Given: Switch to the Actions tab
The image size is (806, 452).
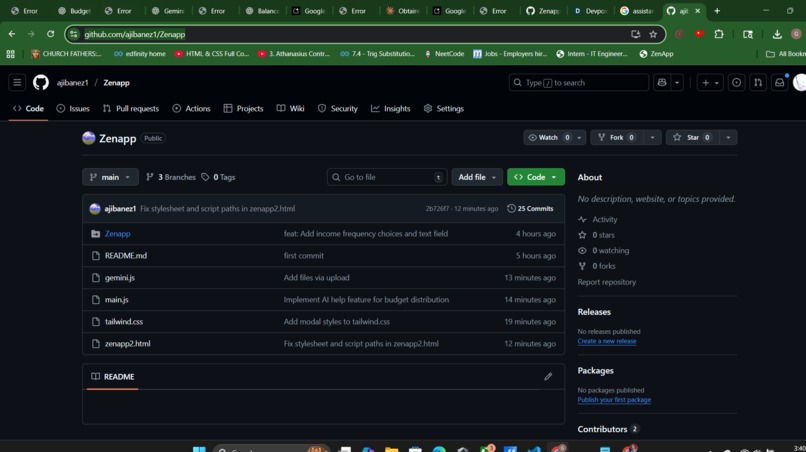Looking at the screenshot, I should tap(191, 109).
